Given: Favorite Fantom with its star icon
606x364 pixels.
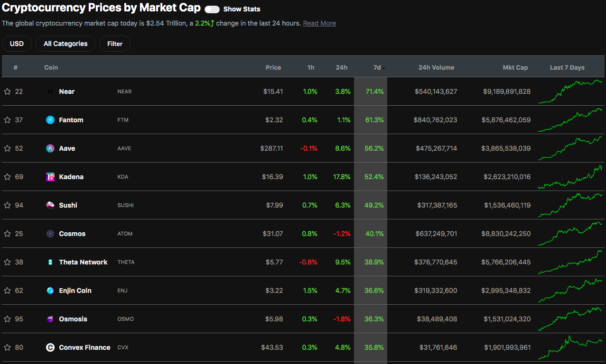Looking at the screenshot, I should tap(7, 120).
